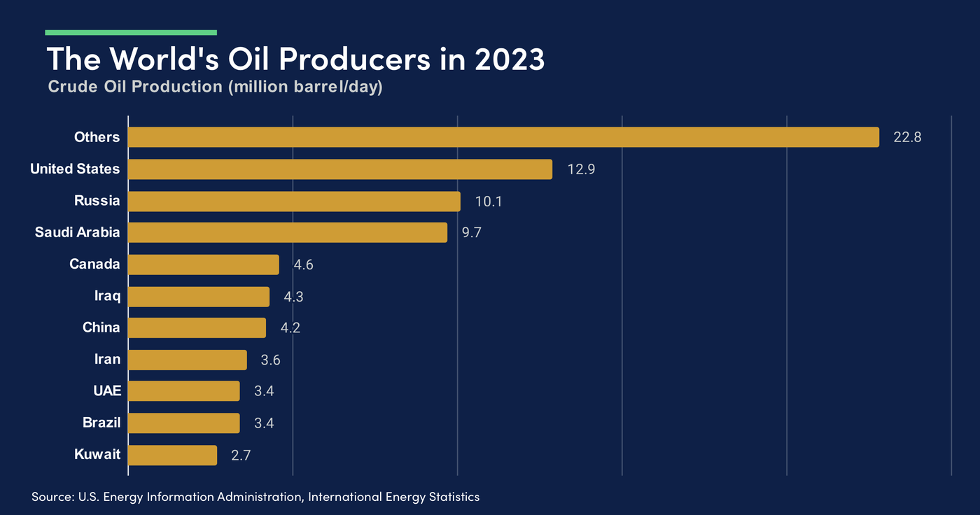Click the Brazil production bar
The height and width of the screenshot is (515, 980).
click(182, 423)
